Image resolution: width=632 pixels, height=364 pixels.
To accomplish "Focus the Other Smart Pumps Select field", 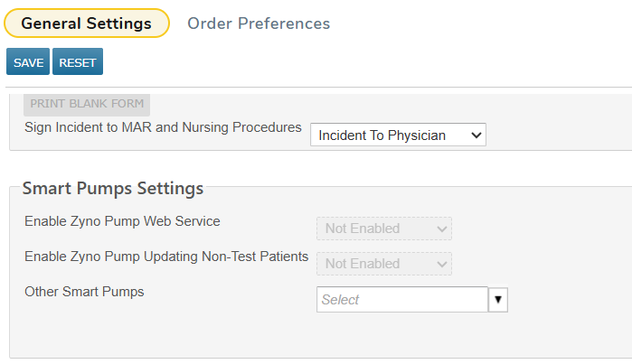I will click(402, 300).
